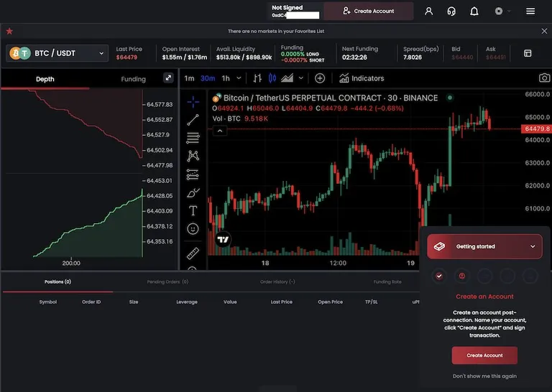Choose the candlestick chart style
The image size is (552, 392).
click(x=272, y=78)
